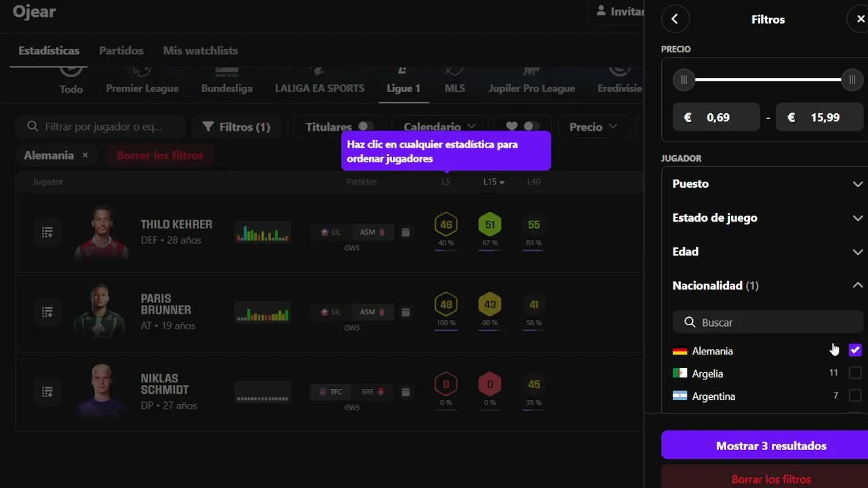Click the maximum price slider handle

coord(852,80)
